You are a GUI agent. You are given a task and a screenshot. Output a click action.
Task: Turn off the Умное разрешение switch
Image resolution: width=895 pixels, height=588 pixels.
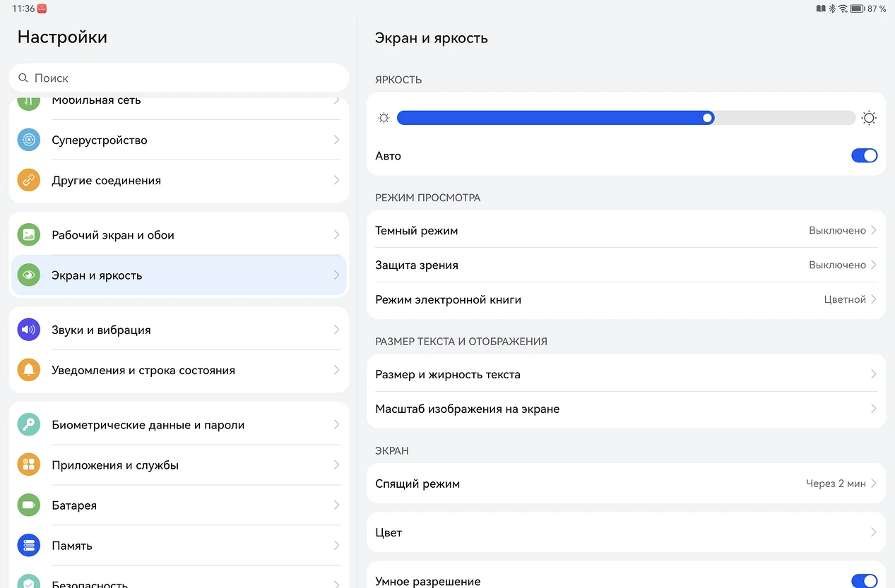coord(864,581)
